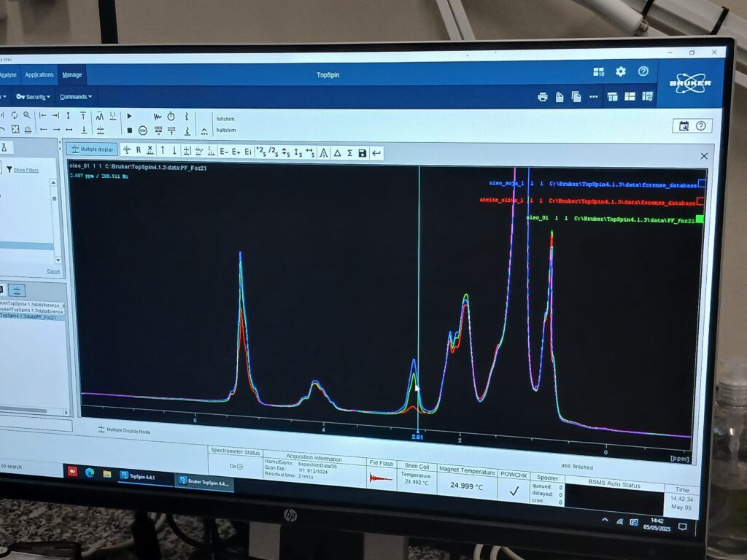Click the zoom magnifier icon in the toolbar
Viewport: 747px width, 560px height.
[27, 115]
